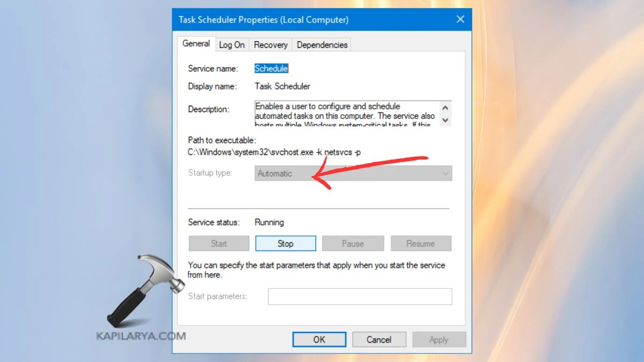Click the Pause service button
Screen dimensions: 644x362
pyautogui.click(x=353, y=243)
